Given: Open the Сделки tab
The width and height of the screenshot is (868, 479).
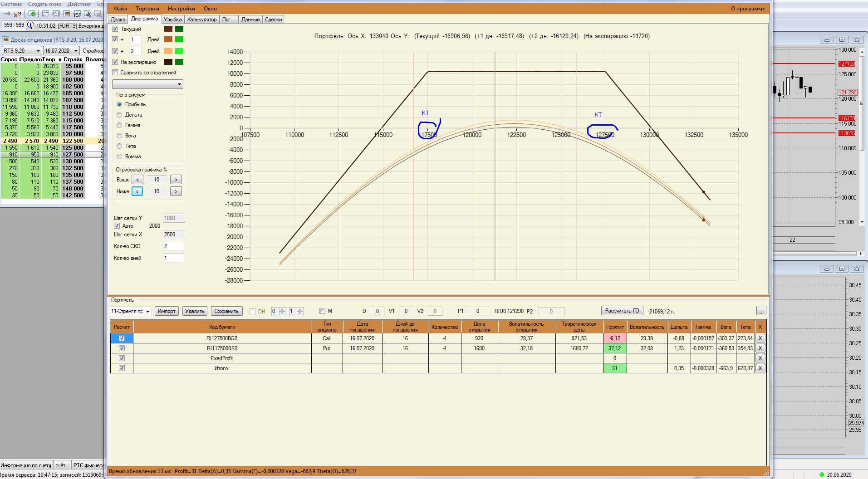Looking at the screenshot, I should (274, 20).
